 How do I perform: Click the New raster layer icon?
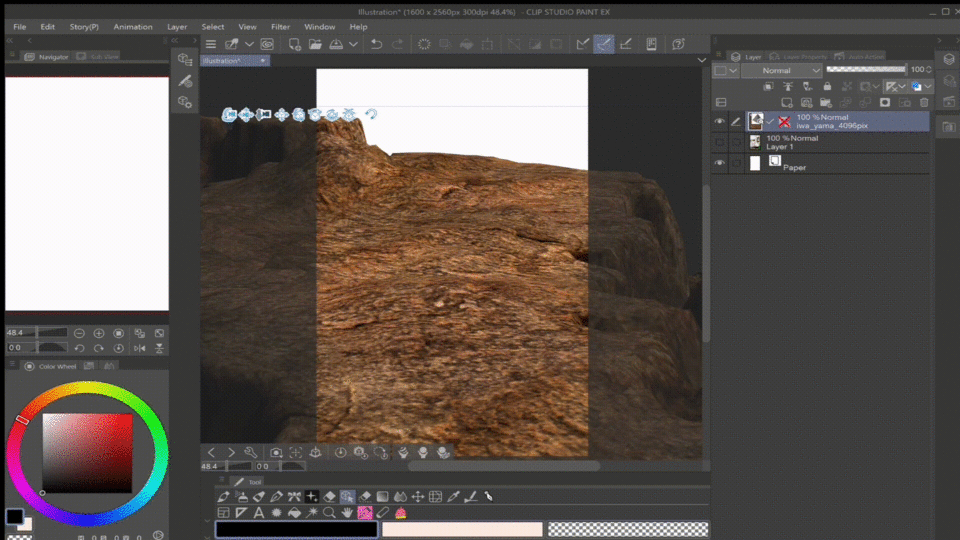tap(788, 102)
